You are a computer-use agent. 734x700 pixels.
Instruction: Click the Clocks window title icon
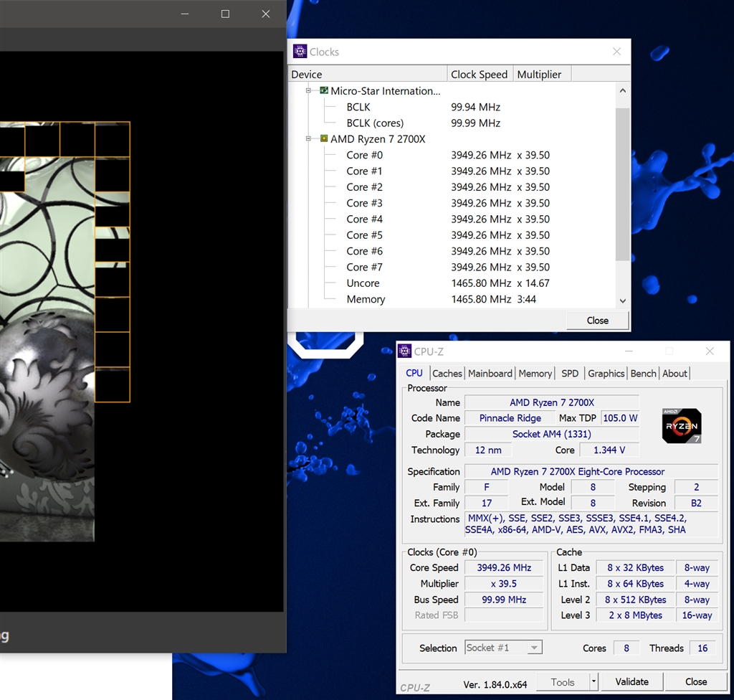point(300,52)
